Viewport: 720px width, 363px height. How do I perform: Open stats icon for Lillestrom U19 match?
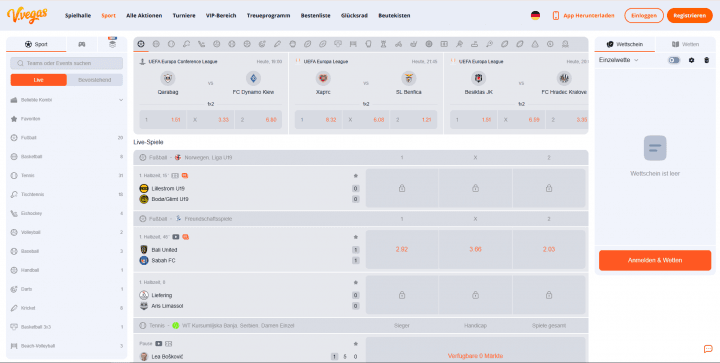pos(176,176)
